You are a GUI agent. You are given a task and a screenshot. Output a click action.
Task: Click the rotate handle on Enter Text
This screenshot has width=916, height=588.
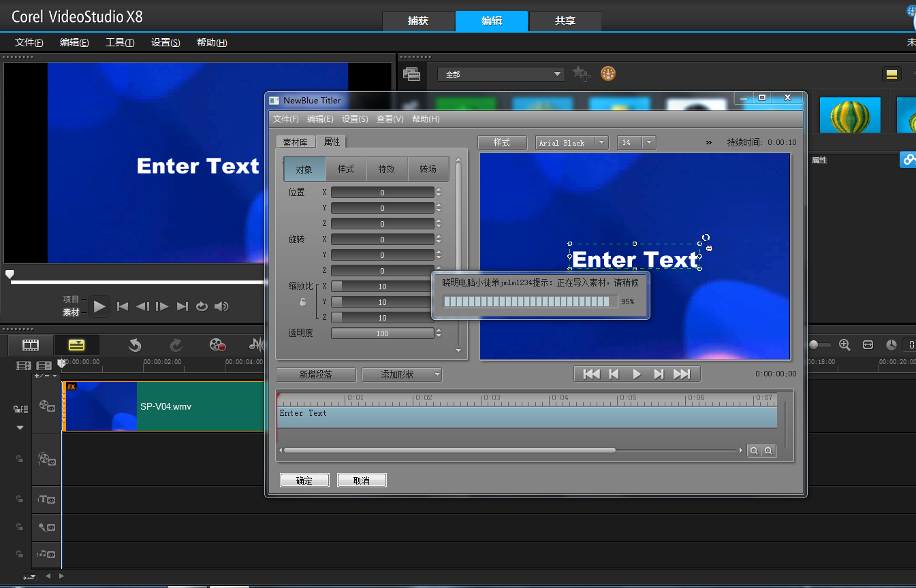tap(706, 238)
